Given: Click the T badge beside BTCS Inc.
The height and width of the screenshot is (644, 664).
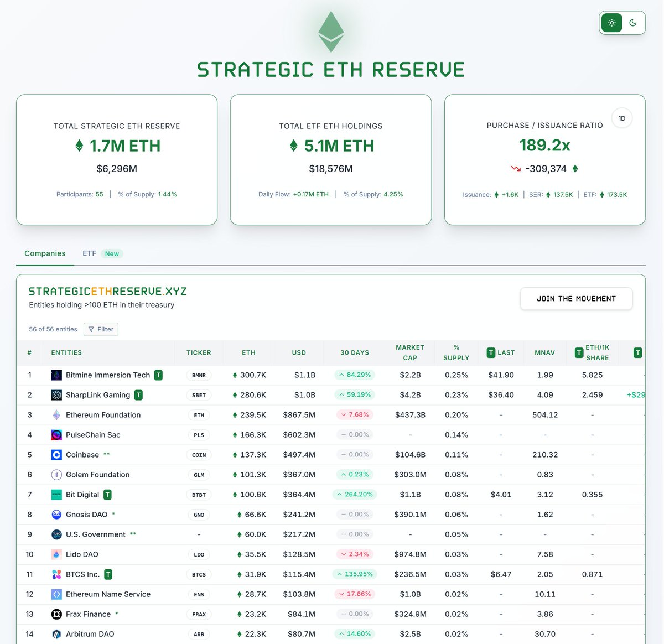Looking at the screenshot, I should pos(108,574).
